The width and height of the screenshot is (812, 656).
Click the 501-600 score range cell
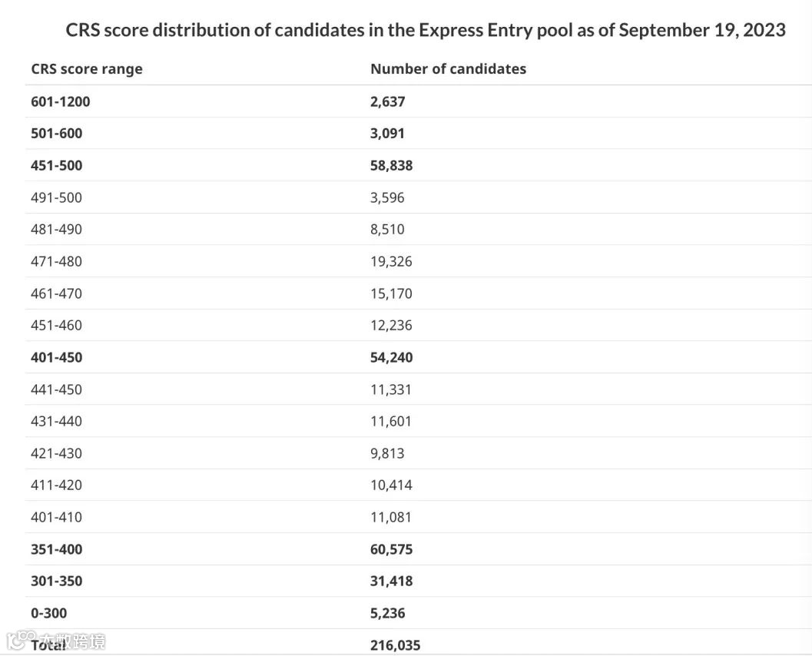(56, 134)
